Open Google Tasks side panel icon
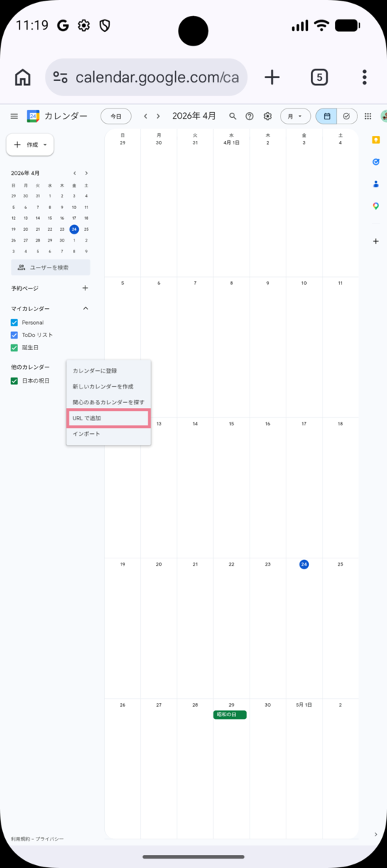Screen dimensions: 387x868 tap(375, 162)
